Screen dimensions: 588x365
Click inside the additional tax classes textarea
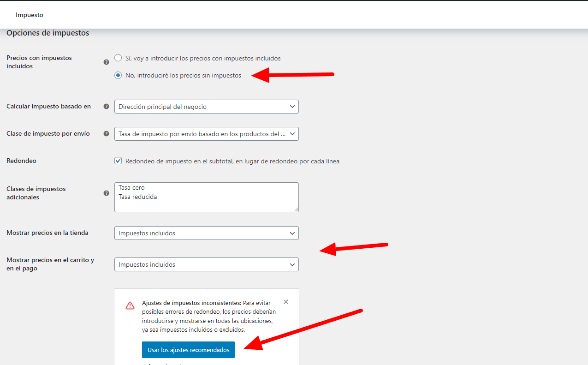point(207,197)
